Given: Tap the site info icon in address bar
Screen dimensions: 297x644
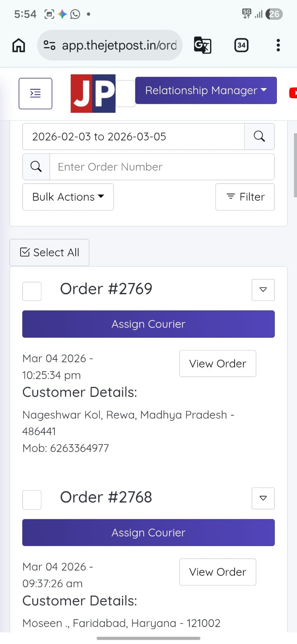Looking at the screenshot, I should click(49, 45).
